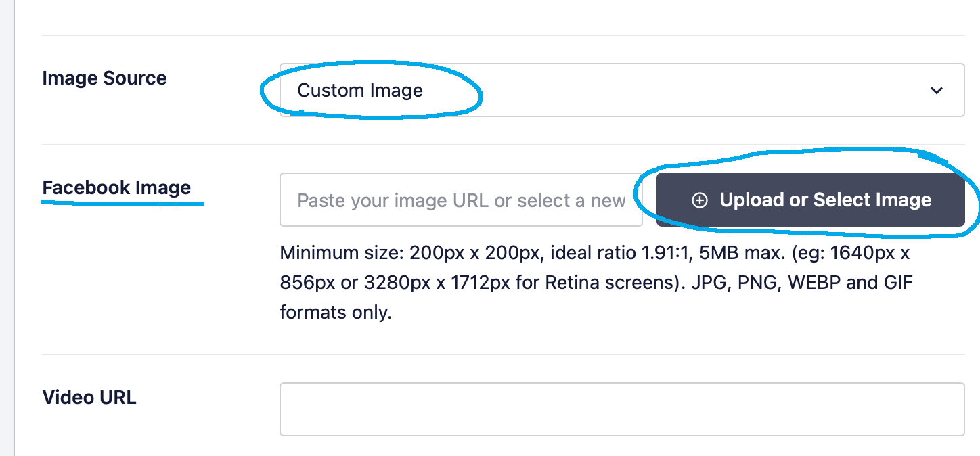
Task: Click the chevron on the Image Source selector
Action: tap(937, 90)
